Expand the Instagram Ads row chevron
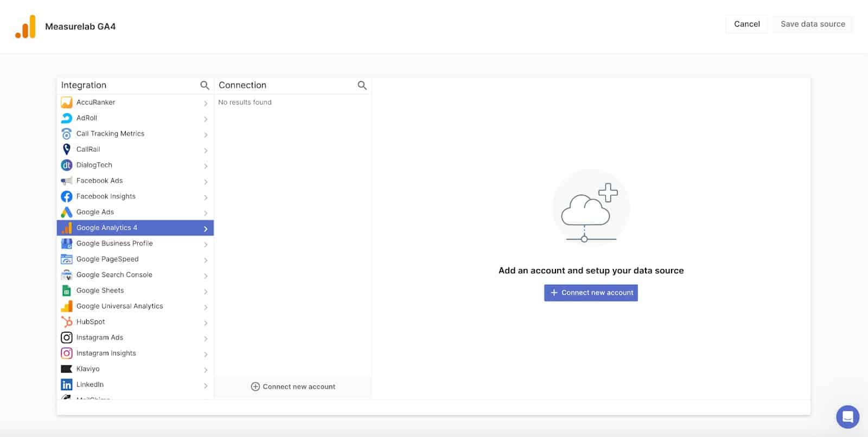This screenshot has width=868, height=437. (x=206, y=339)
